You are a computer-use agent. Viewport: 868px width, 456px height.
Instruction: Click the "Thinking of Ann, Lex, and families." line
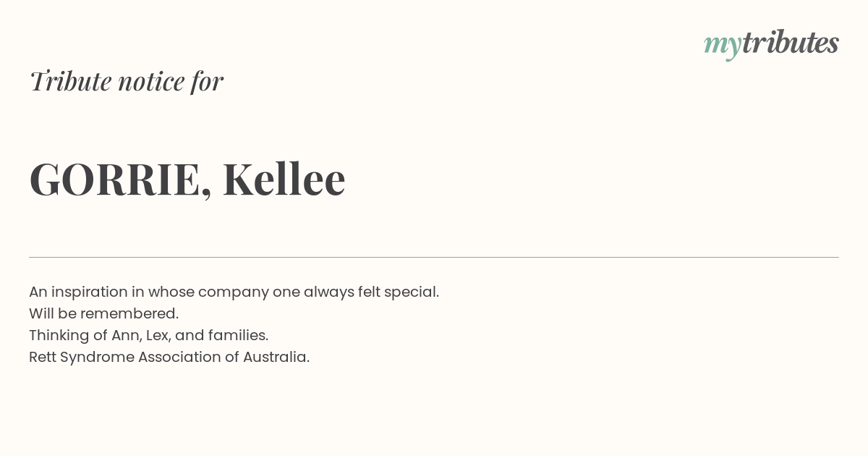(148, 336)
